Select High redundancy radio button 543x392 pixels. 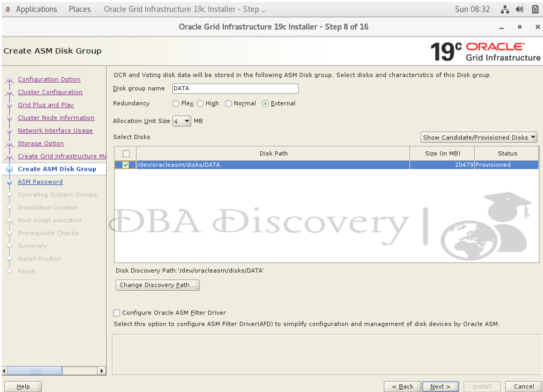click(x=200, y=104)
